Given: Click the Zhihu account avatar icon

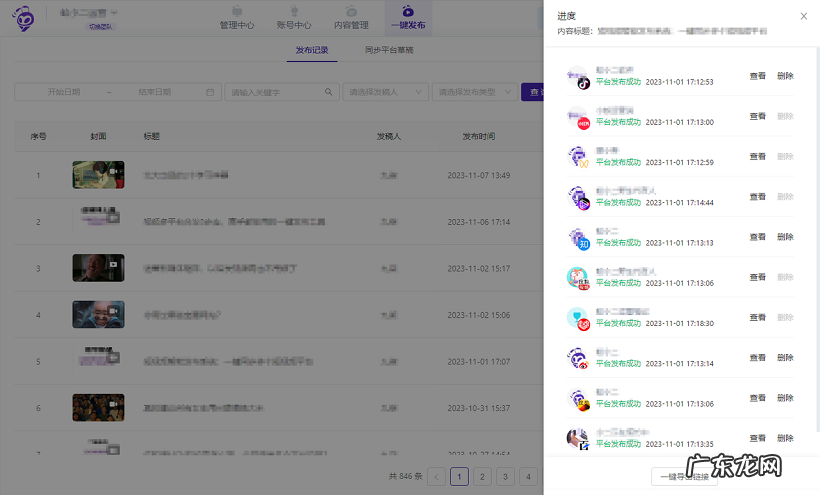Looking at the screenshot, I should tap(577, 237).
